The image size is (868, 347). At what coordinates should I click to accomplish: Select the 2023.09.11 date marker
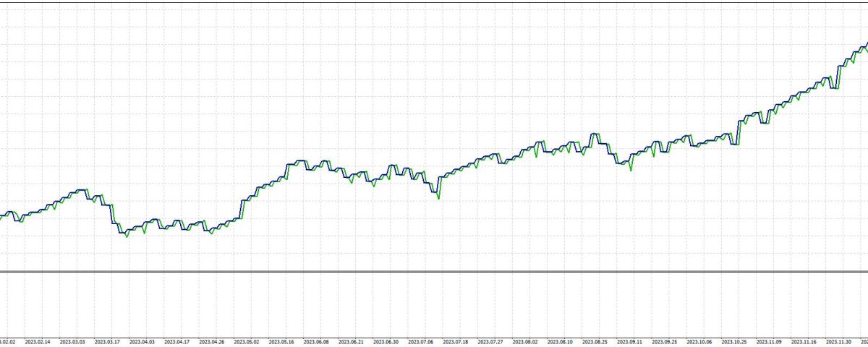click(630, 342)
